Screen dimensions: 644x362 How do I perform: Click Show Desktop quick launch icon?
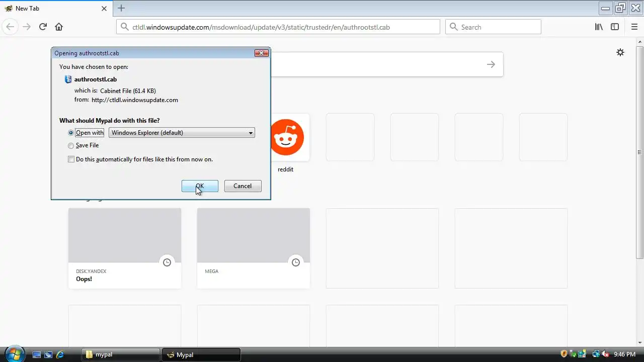point(37,354)
